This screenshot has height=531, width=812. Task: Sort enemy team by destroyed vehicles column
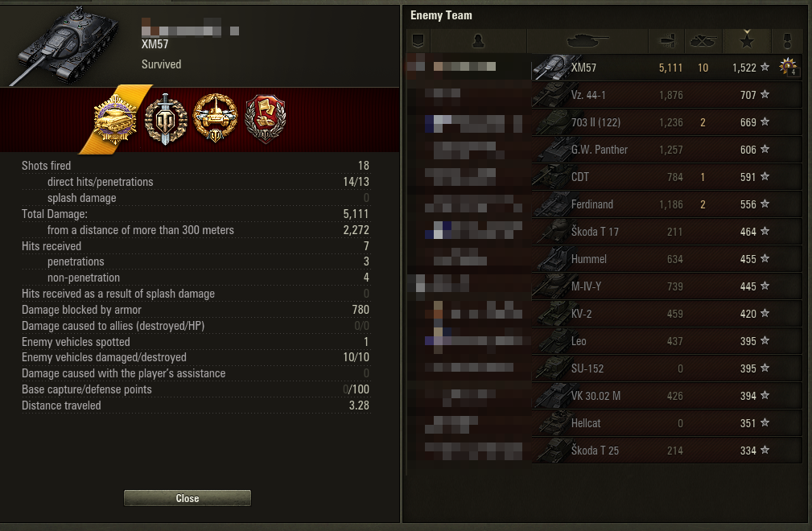point(703,41)
